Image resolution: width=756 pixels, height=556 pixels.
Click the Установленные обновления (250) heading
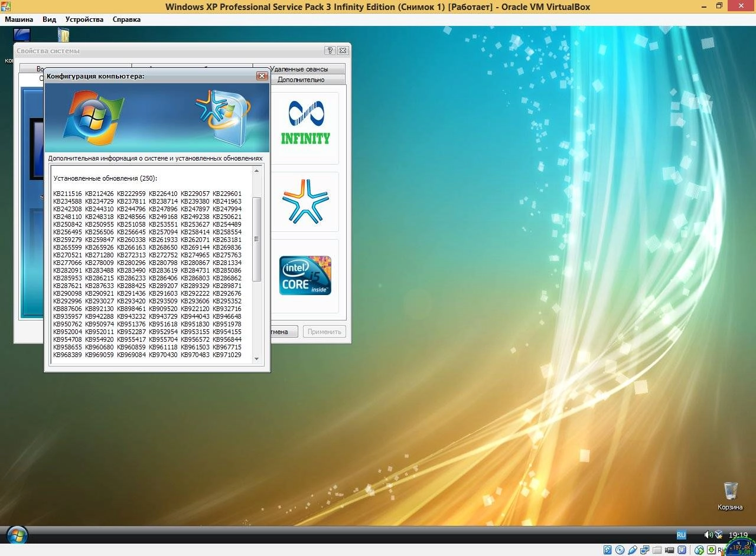[105, 178]
